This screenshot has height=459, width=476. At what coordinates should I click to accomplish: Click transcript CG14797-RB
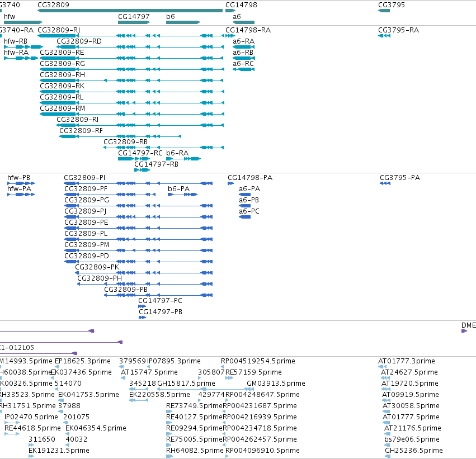point(142,170)
